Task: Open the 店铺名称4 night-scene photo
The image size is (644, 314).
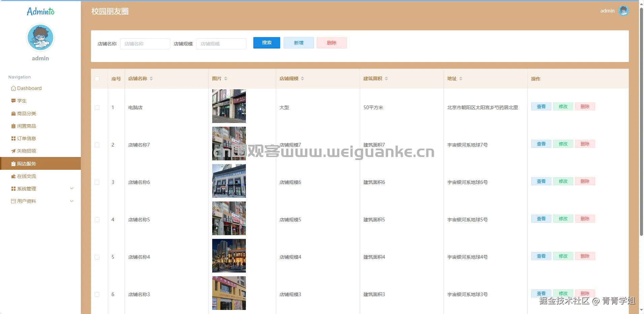Action: click(229, 256)
